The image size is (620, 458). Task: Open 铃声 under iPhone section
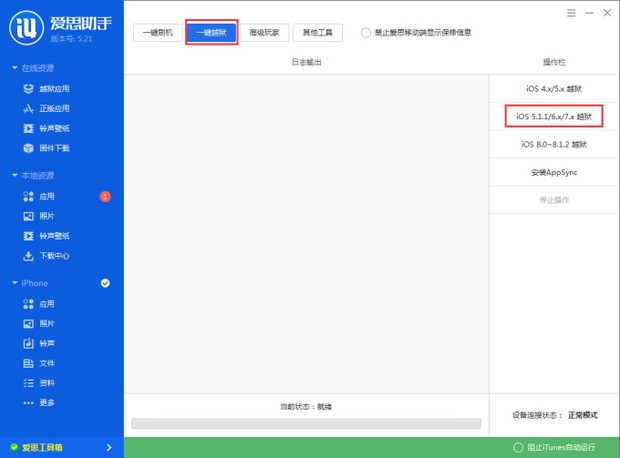(x=39, y=343)
